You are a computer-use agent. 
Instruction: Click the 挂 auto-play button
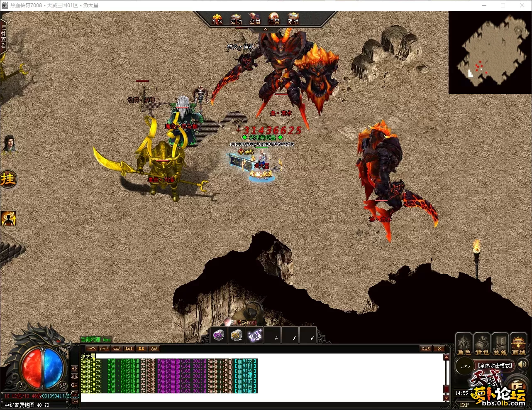(8, 179)
